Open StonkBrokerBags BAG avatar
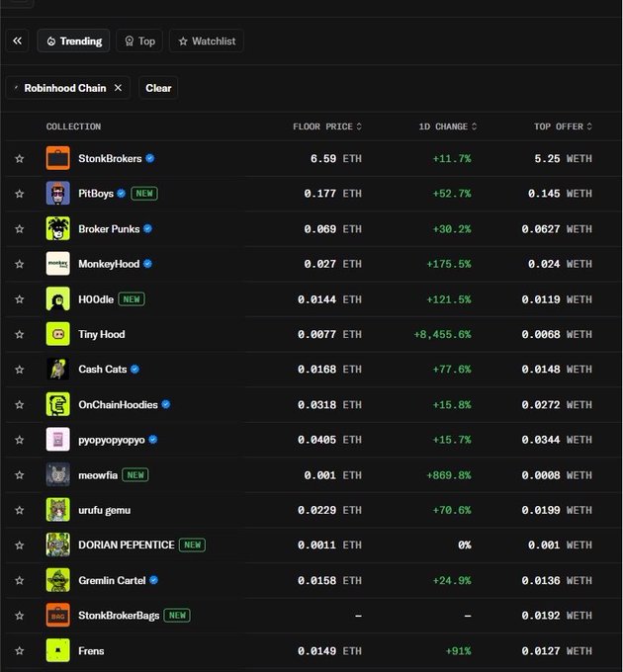The image size is (623, 672). pos(58,615)
